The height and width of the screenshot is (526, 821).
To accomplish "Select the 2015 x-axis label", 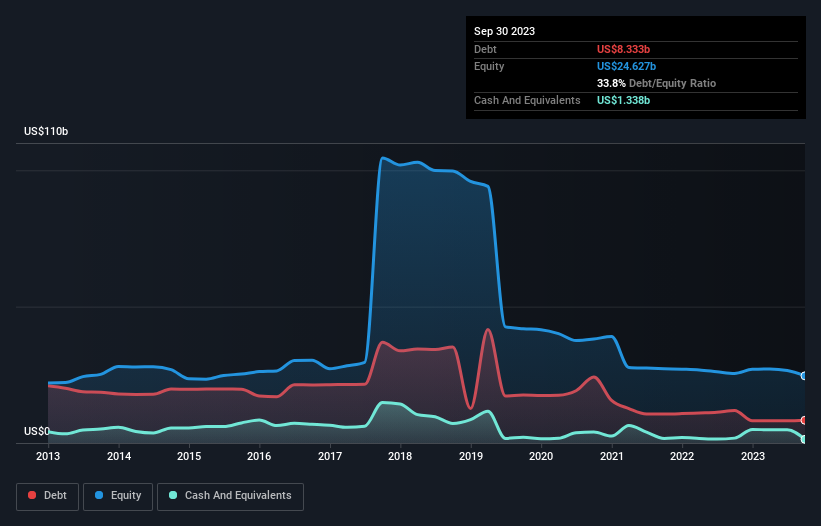I will [189, 456].
